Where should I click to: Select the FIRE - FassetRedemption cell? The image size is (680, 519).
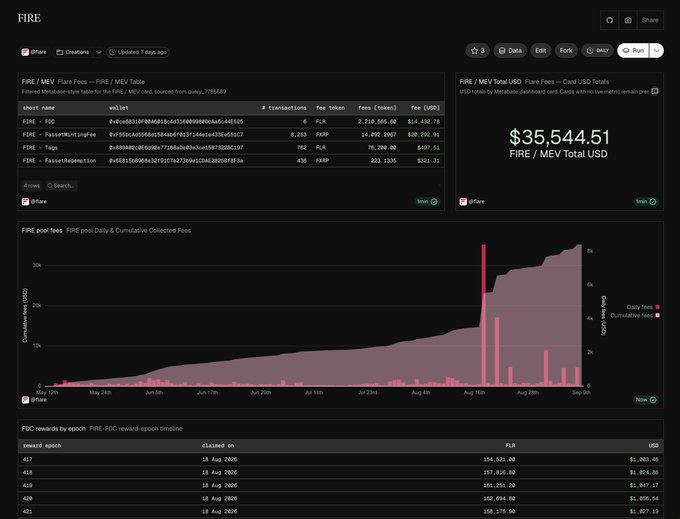coord(59,161)
